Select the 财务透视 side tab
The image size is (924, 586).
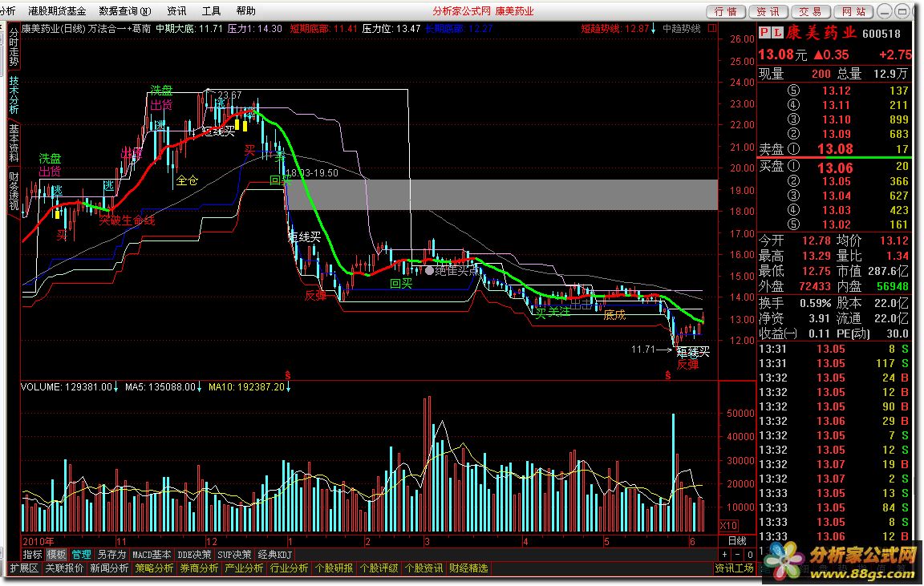click(x=14, y=192)
